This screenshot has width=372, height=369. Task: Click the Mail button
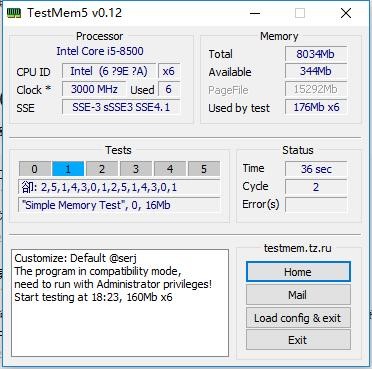tap(298, 295)
